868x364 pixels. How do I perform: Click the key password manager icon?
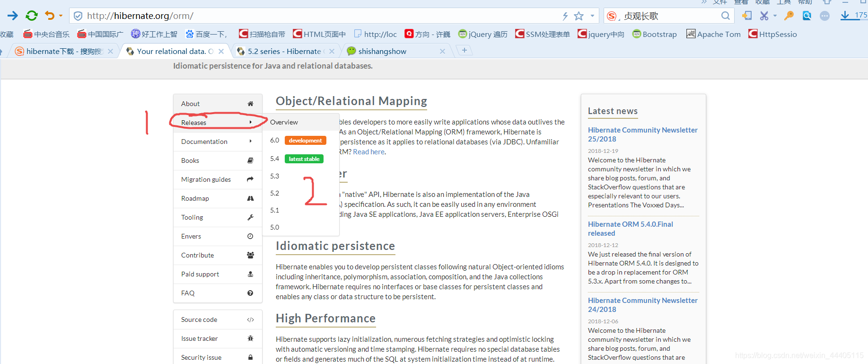click(789, 16)
